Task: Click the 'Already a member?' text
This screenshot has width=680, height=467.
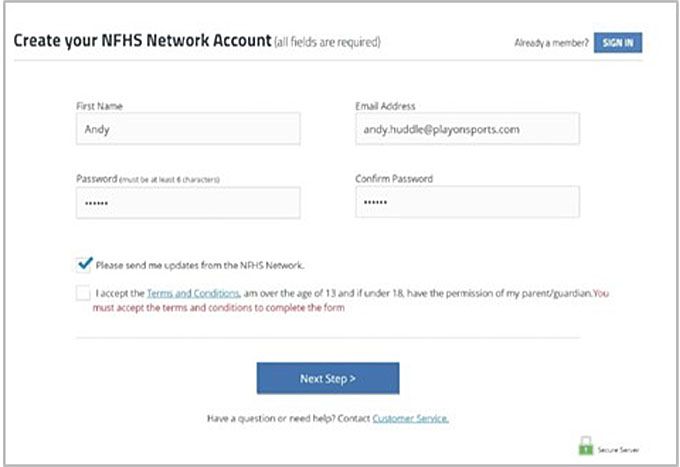Action: 551,43
